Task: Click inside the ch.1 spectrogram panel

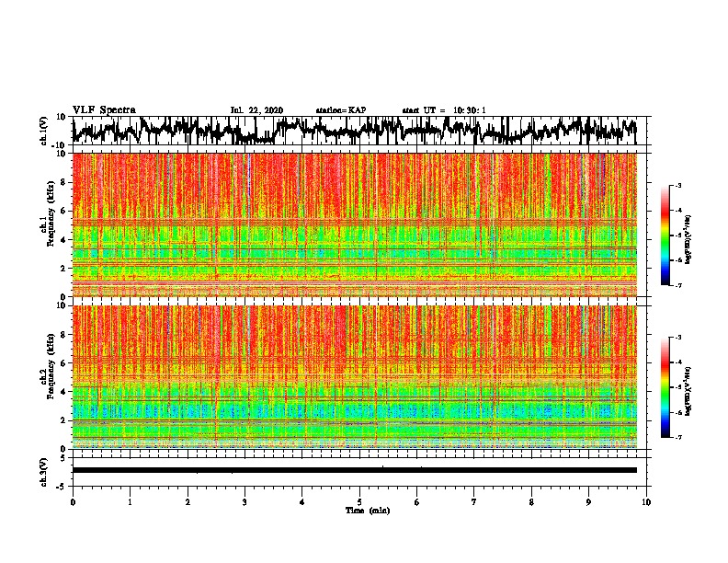Action: point(355,224)
